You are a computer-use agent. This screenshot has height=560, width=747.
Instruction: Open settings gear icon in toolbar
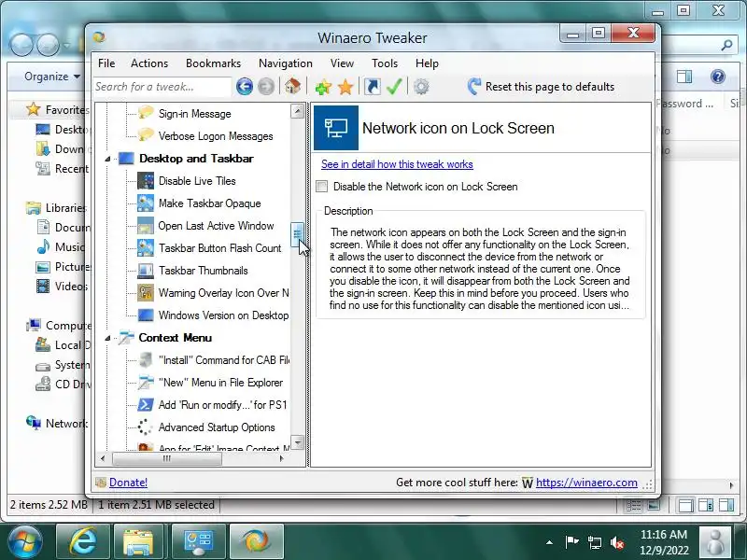click(x=421, y=87)
